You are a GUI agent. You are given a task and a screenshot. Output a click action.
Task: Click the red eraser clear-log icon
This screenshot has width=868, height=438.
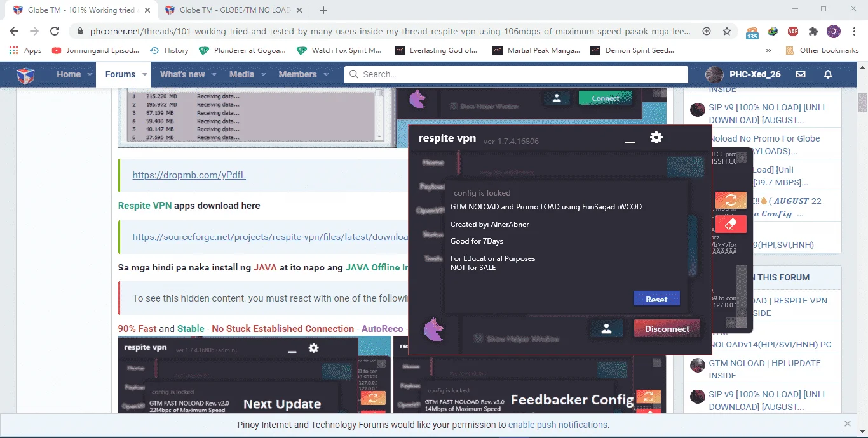pyautogui.click(x=731, y=224)
